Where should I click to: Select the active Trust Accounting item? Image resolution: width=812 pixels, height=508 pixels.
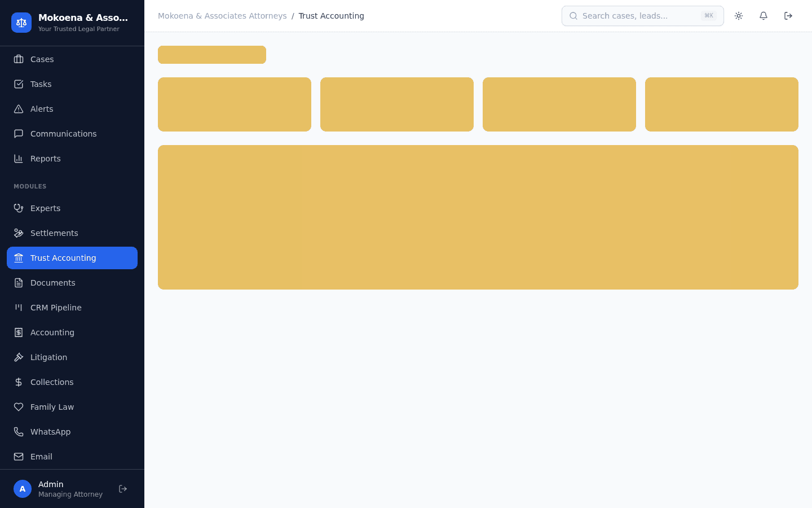point(72,258)
